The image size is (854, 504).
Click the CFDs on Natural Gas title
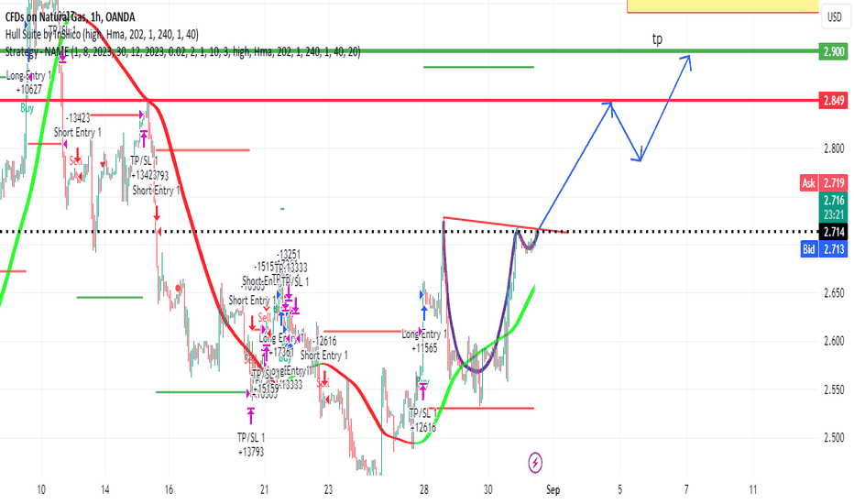tap(71, 17)
